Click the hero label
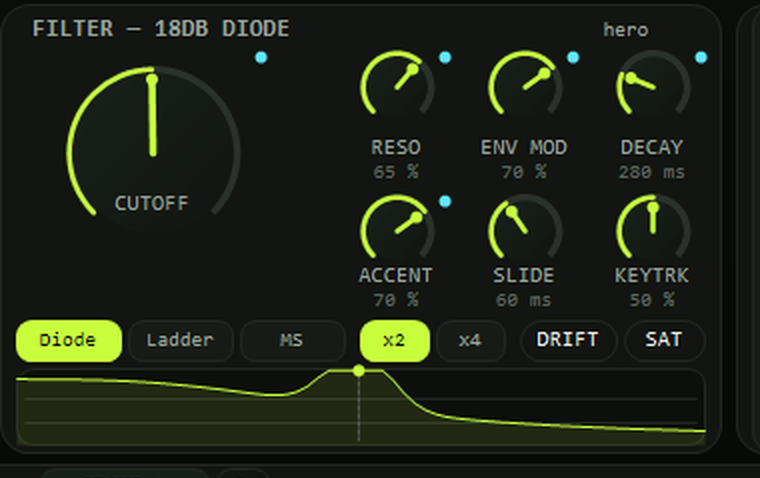Screen dimensions: 760x478 point(626,30)
